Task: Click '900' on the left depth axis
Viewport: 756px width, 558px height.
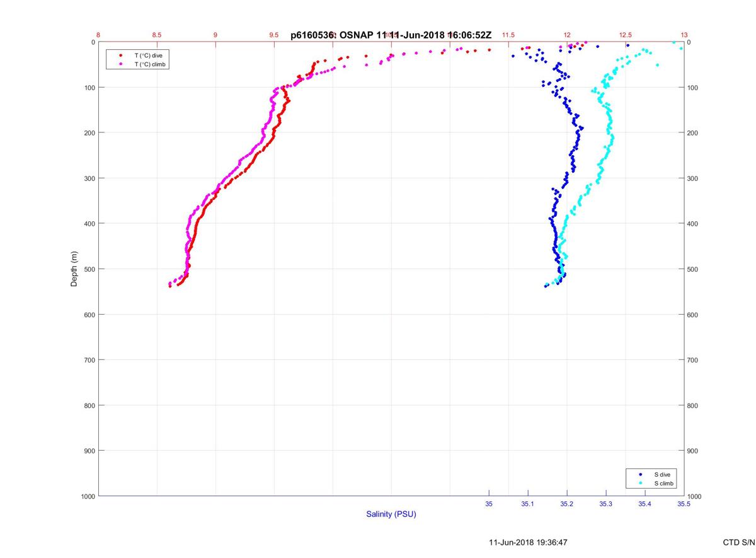Action: pyautogui.click(x=89, y=451)
